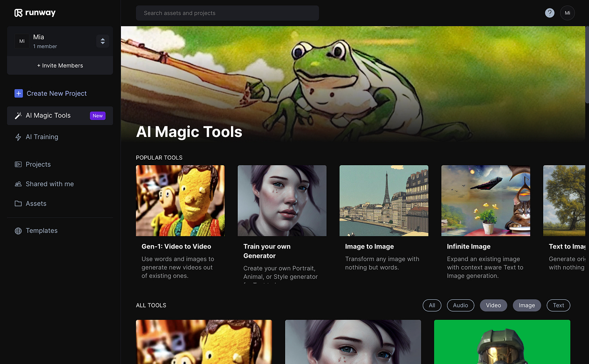Click the ALL TOOLS heading

pos(151,305)
